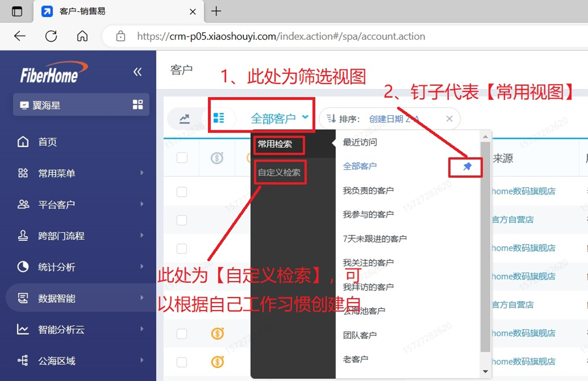Viewport: 588px width, 381px height.
Task: Click the sort order icon beside 排序
Action: tap(331, 119)
